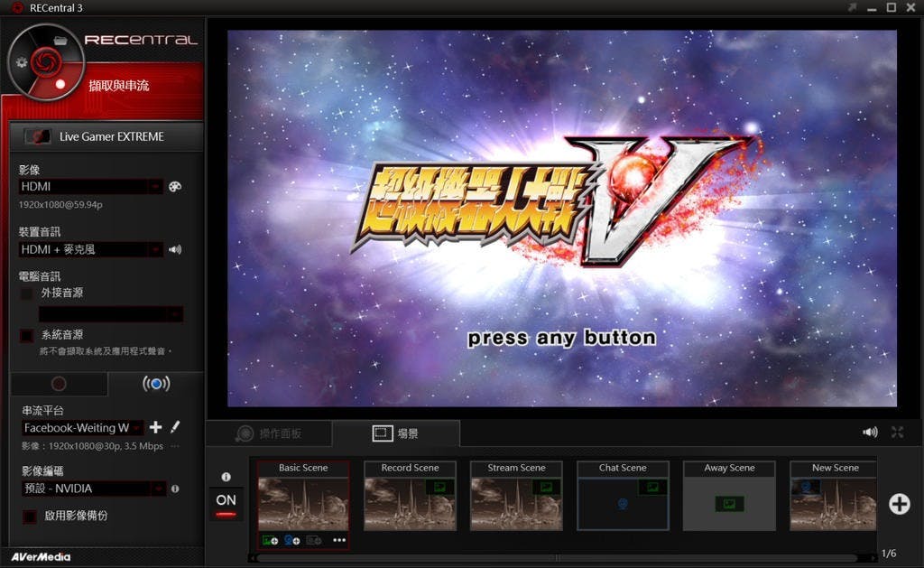Image resolution: width=924 pixels, height=568 pixels.
Task: Open the settings gear in the circular menu
Action: pyautogui.click(x=22, y=62)
